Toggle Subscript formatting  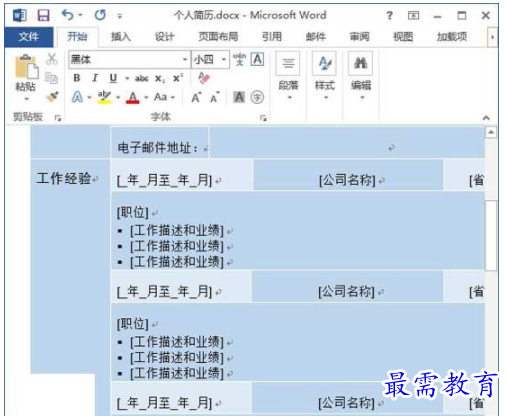160,79
